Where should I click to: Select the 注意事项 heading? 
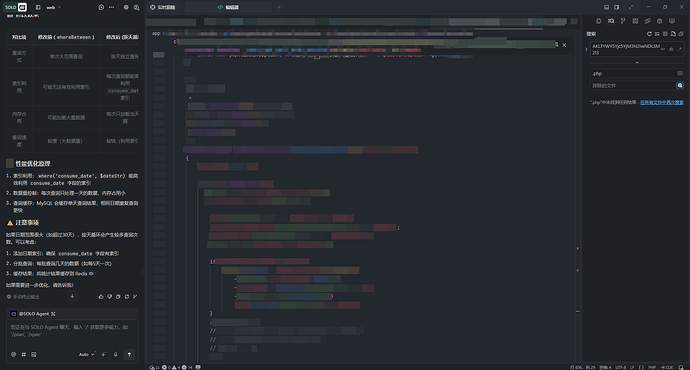pos(27,223)
